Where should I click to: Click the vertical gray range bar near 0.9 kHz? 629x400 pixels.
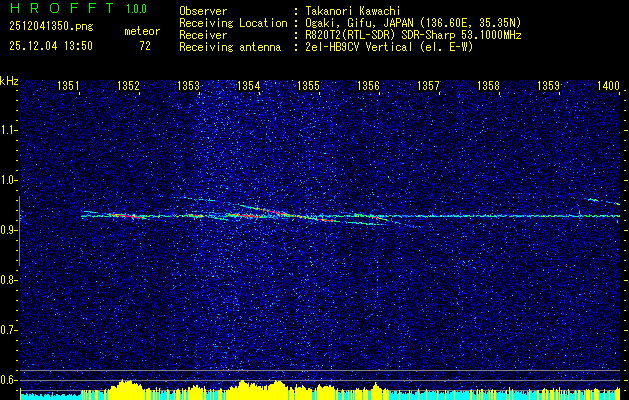point(19,231)
